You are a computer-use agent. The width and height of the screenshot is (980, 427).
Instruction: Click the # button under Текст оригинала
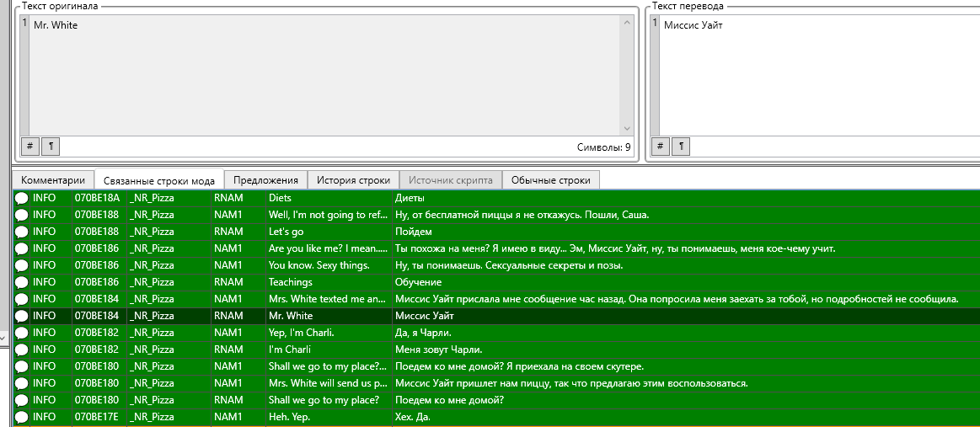(x=30, y=147)
